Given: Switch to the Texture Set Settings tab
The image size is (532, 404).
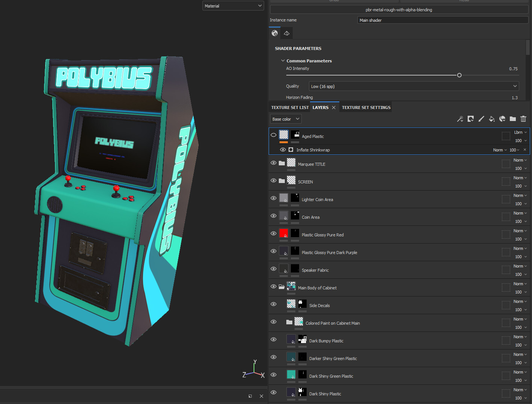Looking at the screenshot, I should tap(366, 107).
